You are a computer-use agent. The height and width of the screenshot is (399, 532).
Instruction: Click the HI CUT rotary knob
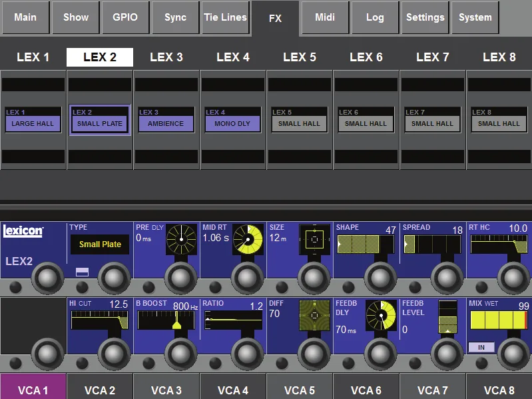pyautogui.click(x=114, y=354)
